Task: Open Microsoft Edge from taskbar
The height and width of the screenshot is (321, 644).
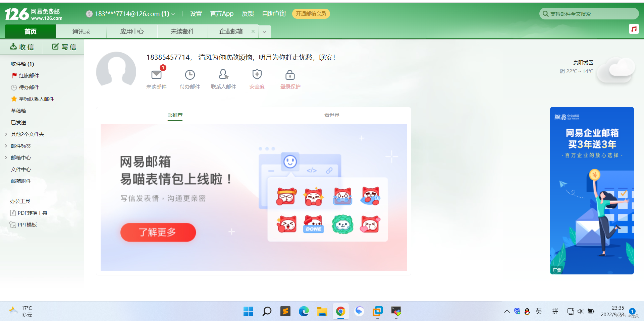Action: pyautogui.click(x=304, y=311)
